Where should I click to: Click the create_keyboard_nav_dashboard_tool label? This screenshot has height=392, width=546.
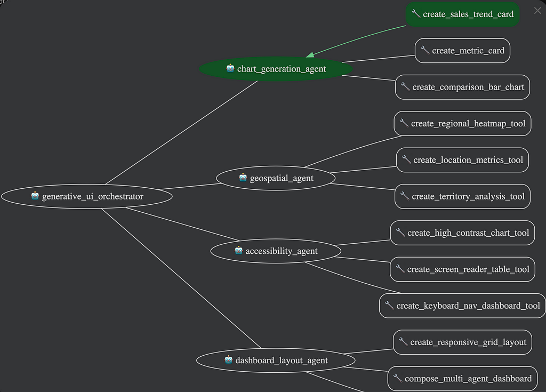(x=468, y=306)
